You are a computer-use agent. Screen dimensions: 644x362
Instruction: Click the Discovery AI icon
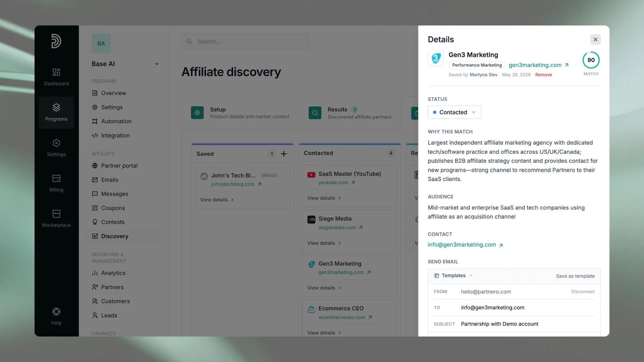[95, 236]
